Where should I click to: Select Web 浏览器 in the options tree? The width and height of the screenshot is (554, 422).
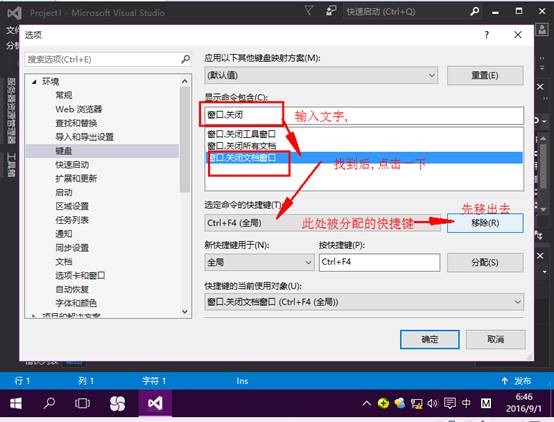click(79, 109)
